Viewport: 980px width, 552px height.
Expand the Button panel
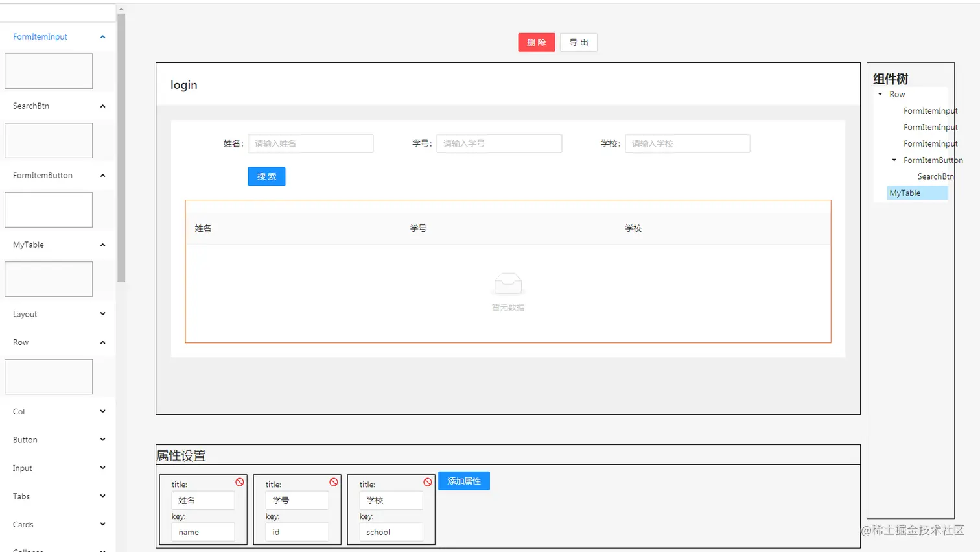102,440
